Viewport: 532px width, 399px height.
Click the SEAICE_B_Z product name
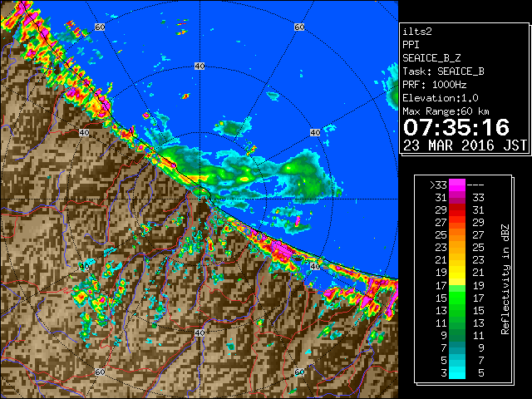[431, 58]
